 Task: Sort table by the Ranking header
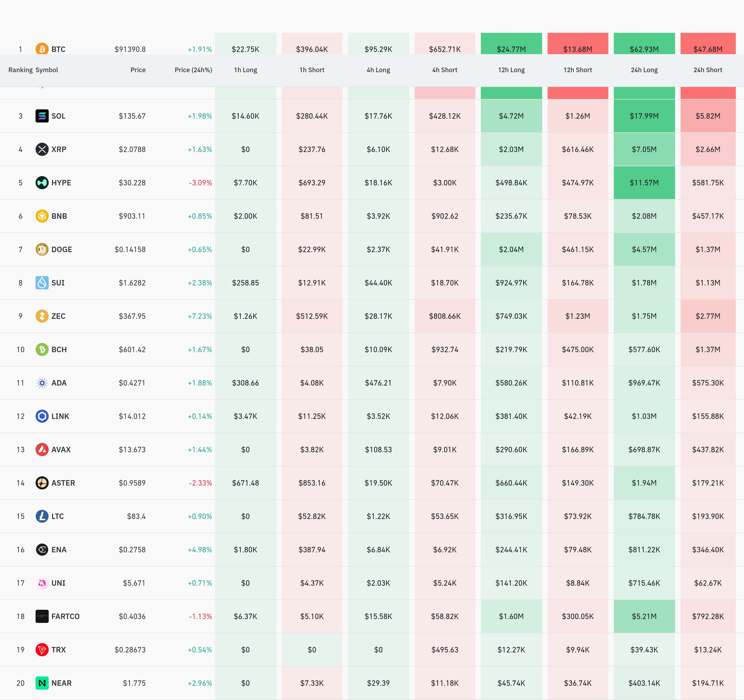click(x=20, y=70)
